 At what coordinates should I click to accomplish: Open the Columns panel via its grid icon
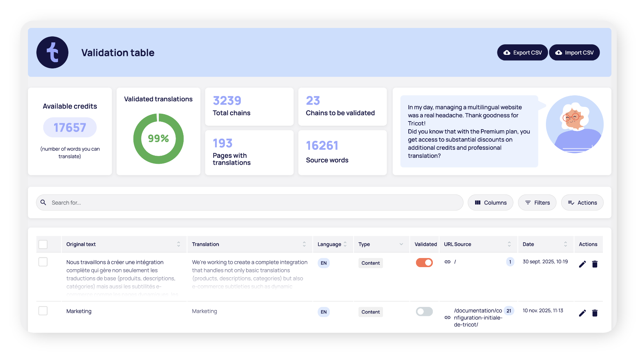click(479, 203)
